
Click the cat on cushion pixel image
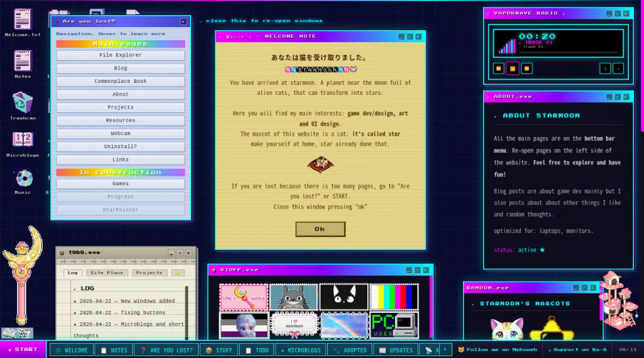click(x=320, y=165)
